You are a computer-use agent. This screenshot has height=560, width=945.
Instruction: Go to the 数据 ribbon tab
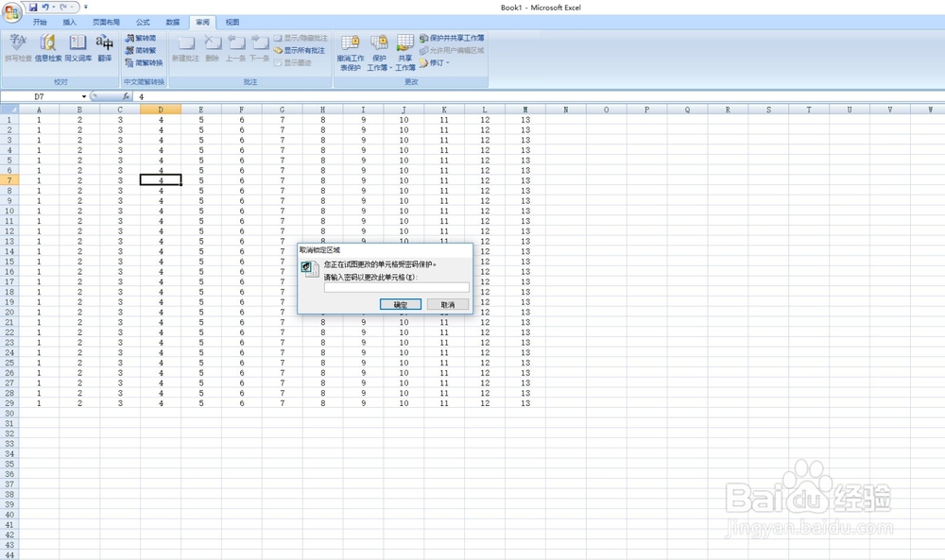pos(173,23)
